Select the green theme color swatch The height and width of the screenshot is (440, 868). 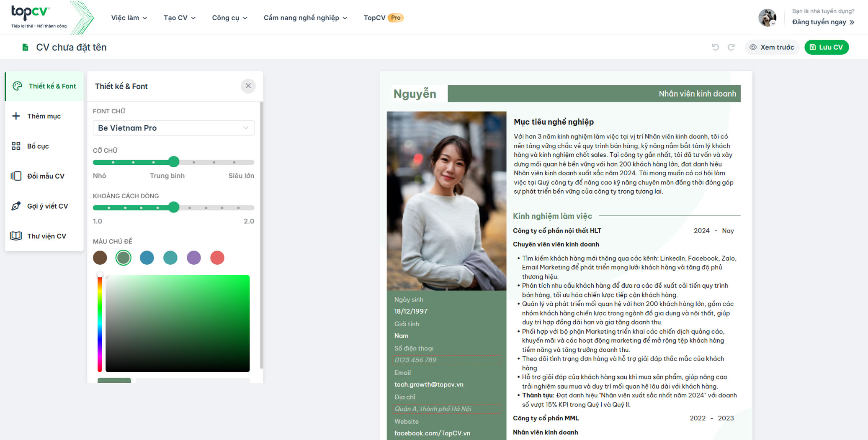click(123, 258)
